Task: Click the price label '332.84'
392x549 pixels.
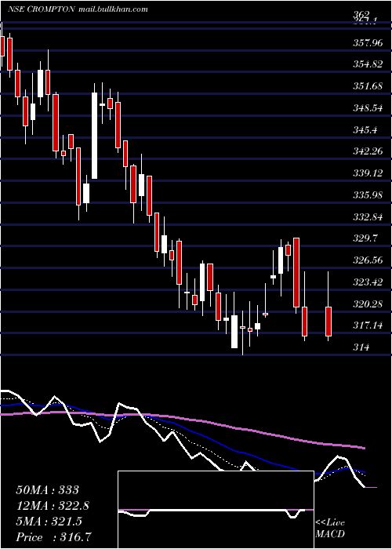Action: tap(368, 216)
